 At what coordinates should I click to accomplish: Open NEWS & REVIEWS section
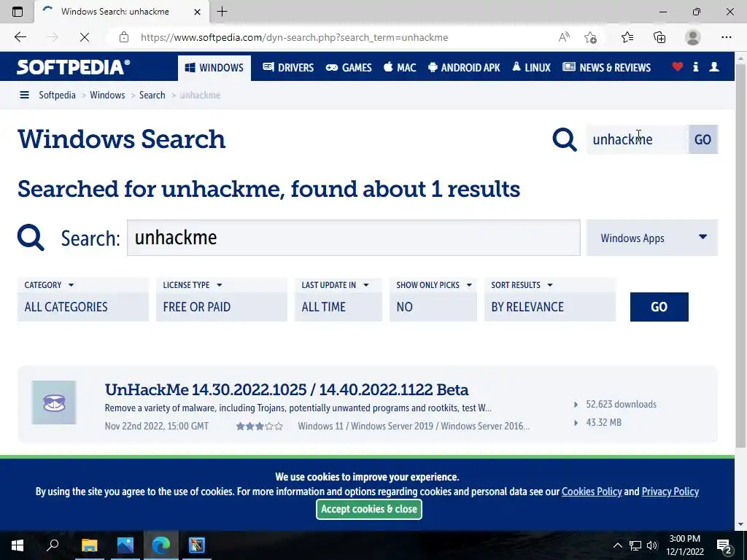coord(606,68)
